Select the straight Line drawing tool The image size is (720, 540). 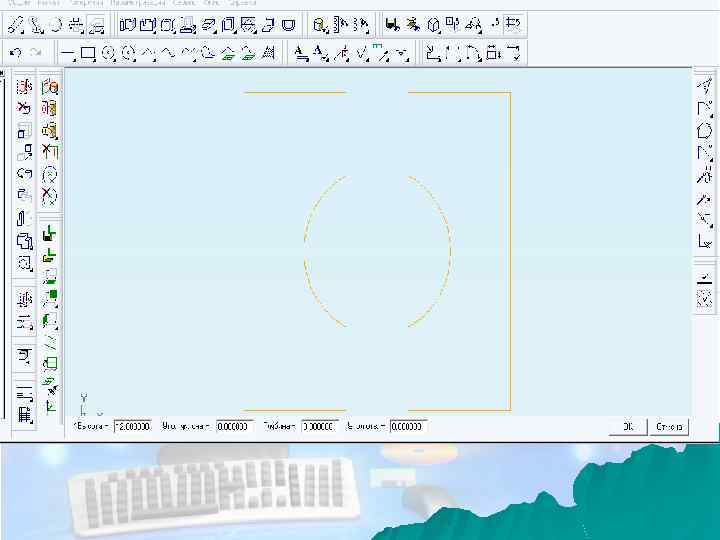(x=68, y=54)
